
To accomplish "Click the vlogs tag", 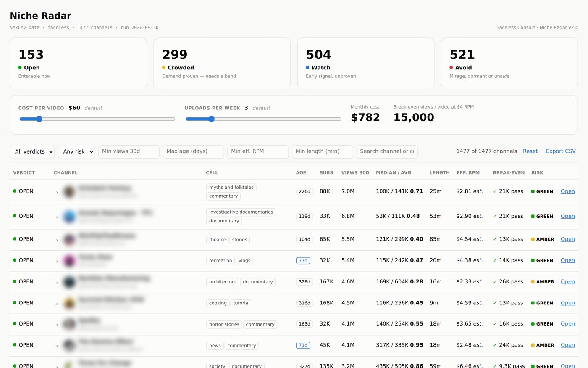I will (244, 261).
